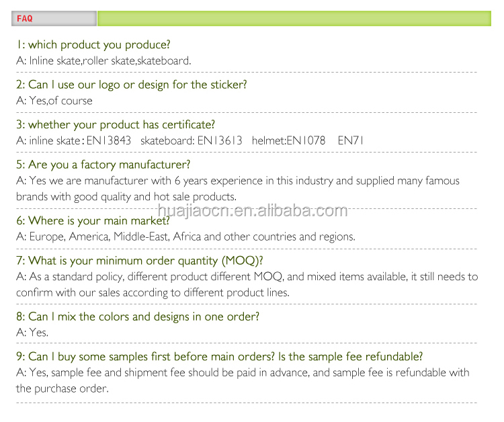
Task: Click the Europe, America, Middle-East answer
Action: [x=185, y=237]
